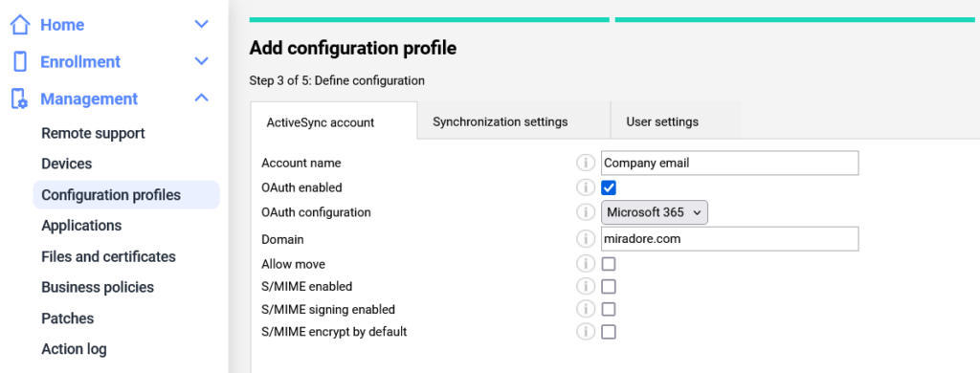
Task: Go to Files and certificates
Action: 109,256
